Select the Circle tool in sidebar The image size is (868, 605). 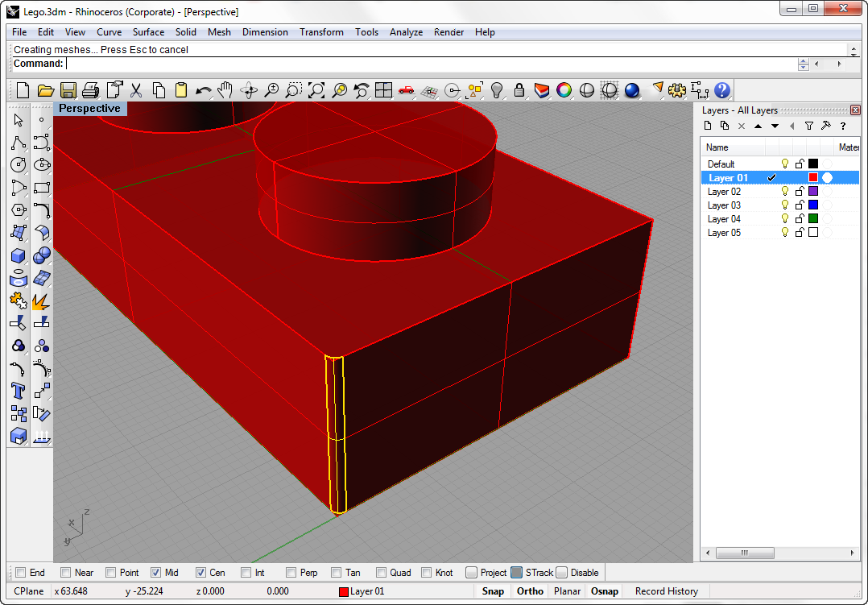pos(19,165)
